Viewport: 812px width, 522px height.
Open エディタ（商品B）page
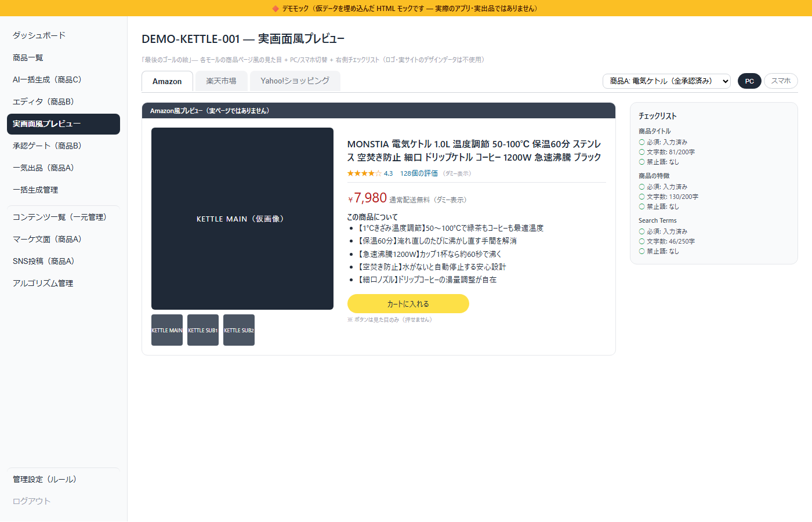click(x=63, y=102)
